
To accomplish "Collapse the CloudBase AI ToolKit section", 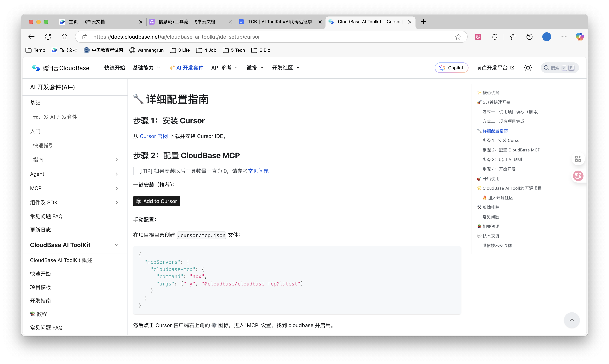I will click(117, 245).
